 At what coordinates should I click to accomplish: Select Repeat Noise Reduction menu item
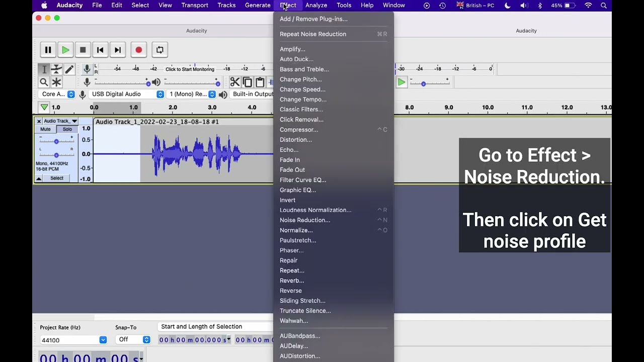pyautogui.click(x=333, y=34)
